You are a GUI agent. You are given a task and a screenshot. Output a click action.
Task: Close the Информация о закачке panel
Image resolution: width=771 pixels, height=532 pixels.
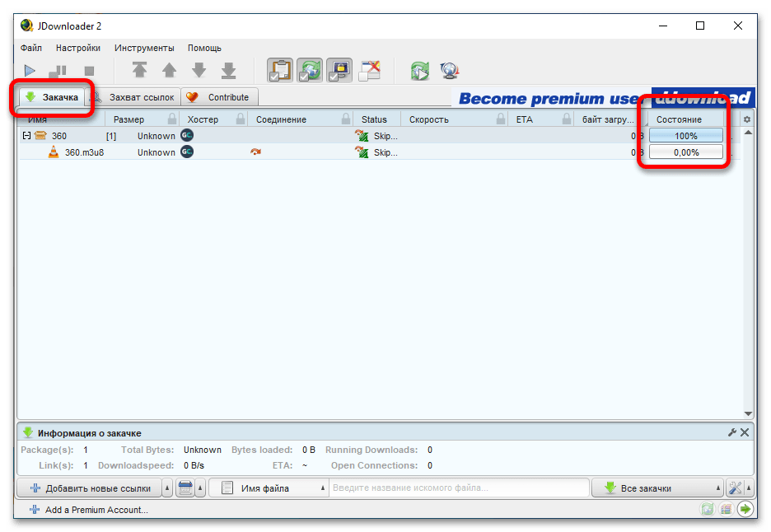coord(745,432)
